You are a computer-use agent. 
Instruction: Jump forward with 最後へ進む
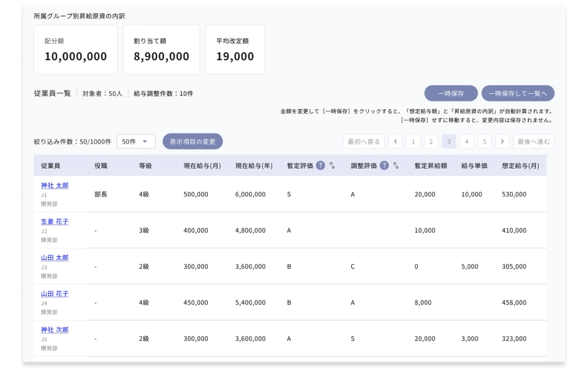[534, 141]
